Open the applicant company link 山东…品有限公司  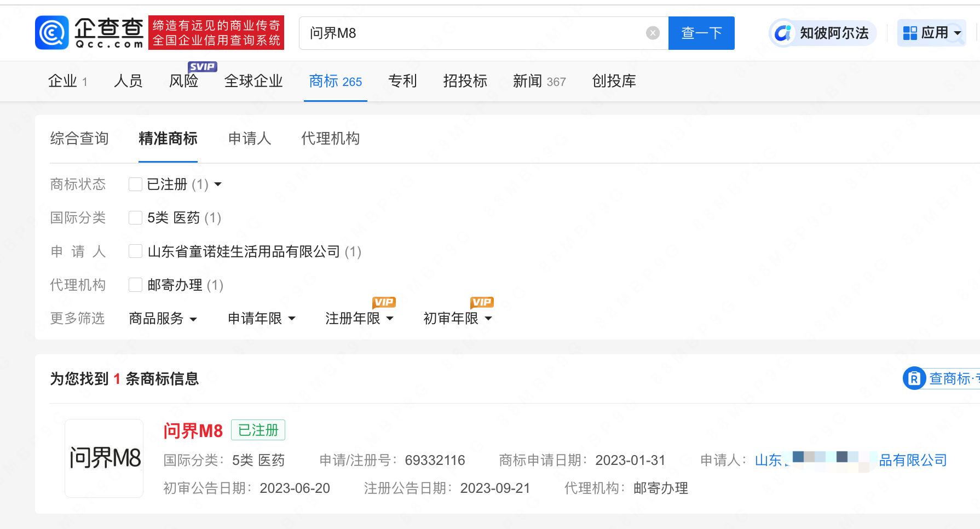[851, 461]
